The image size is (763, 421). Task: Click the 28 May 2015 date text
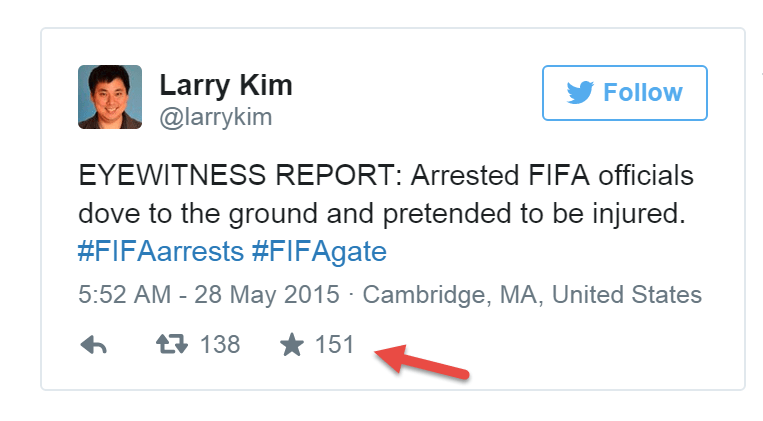click(x=267, y=294)
